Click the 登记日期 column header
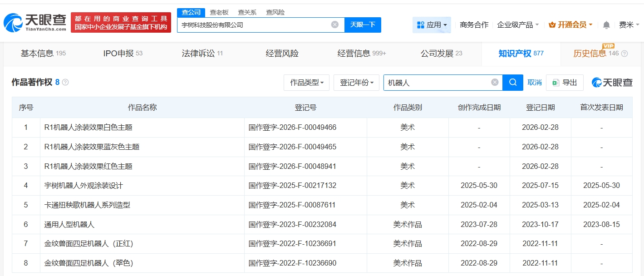Viewport: 644px width, 276px height. coord(540,108)
